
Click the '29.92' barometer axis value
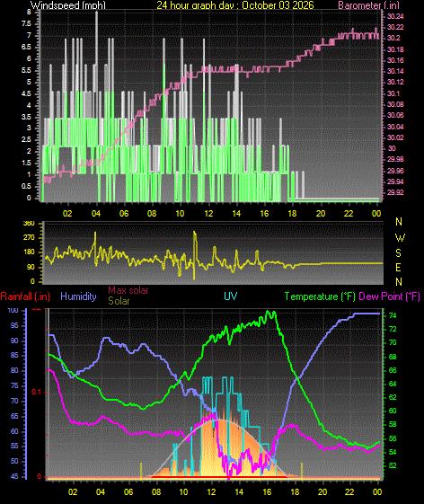click(x=395, y=192)
